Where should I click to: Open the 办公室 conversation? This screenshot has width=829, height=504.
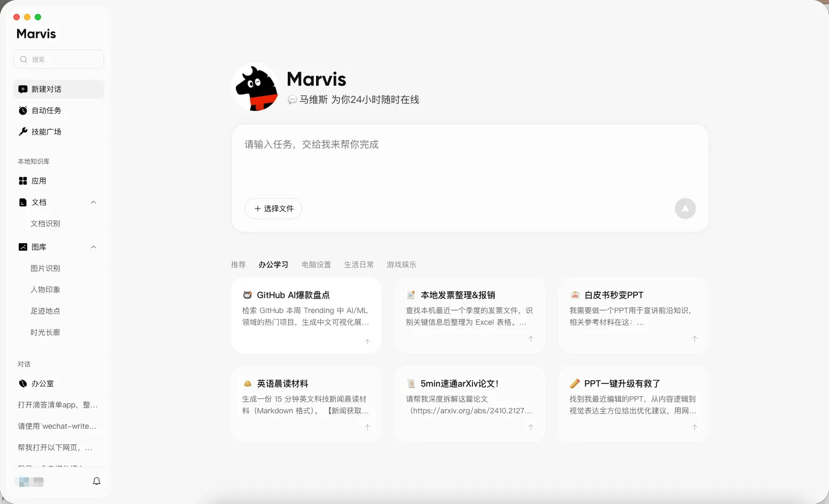click(x=59, y=383)
